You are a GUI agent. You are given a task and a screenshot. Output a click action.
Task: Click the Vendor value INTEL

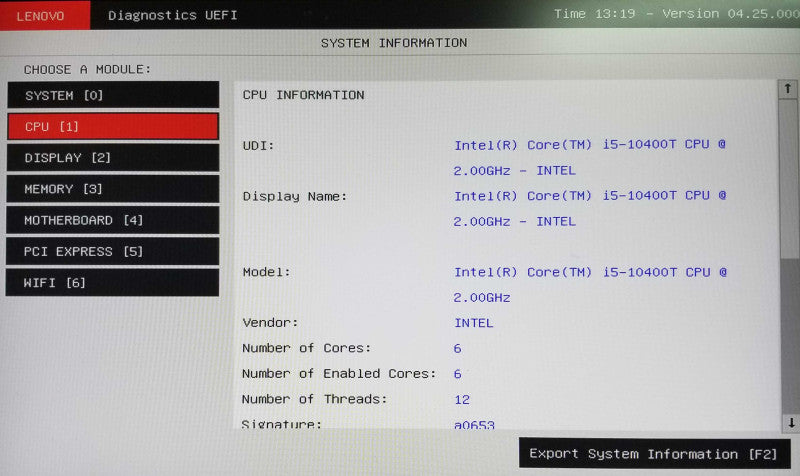tap(473, 323)
